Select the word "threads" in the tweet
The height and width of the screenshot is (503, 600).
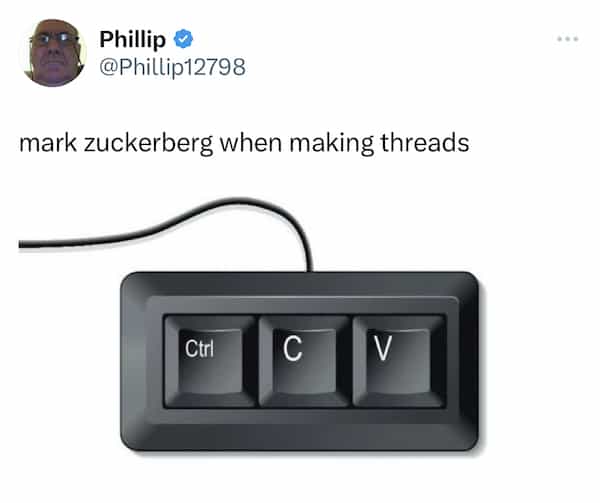[x=425, y=142]
